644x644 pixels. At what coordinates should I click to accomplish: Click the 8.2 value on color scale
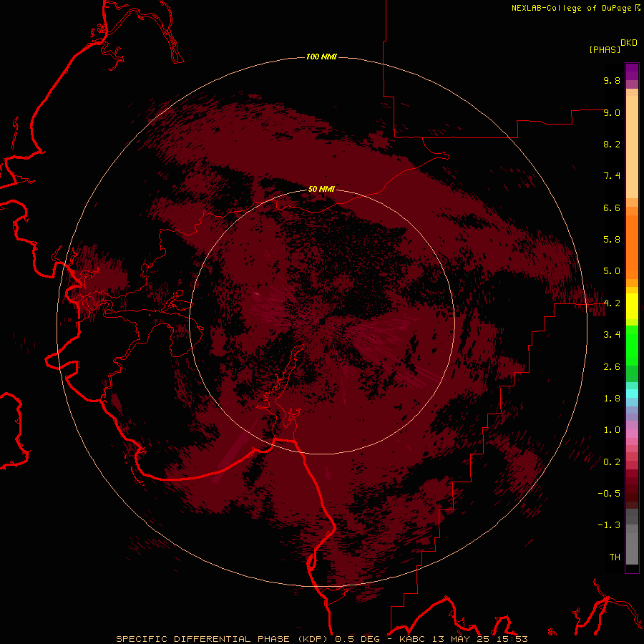(x=612, y=144)
